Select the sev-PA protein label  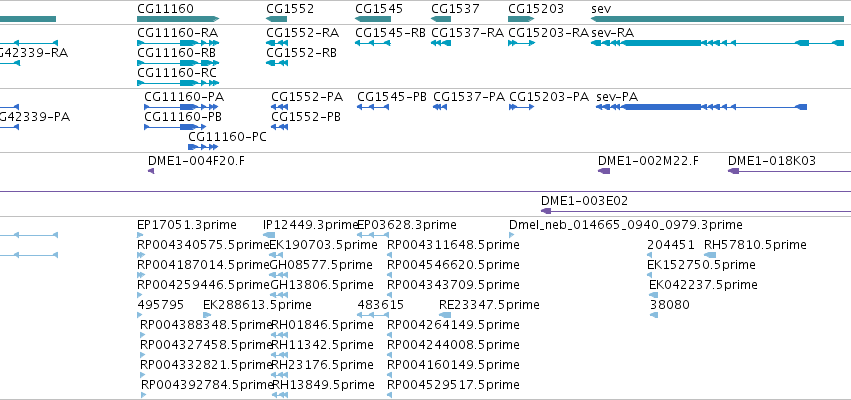point(617,97)
